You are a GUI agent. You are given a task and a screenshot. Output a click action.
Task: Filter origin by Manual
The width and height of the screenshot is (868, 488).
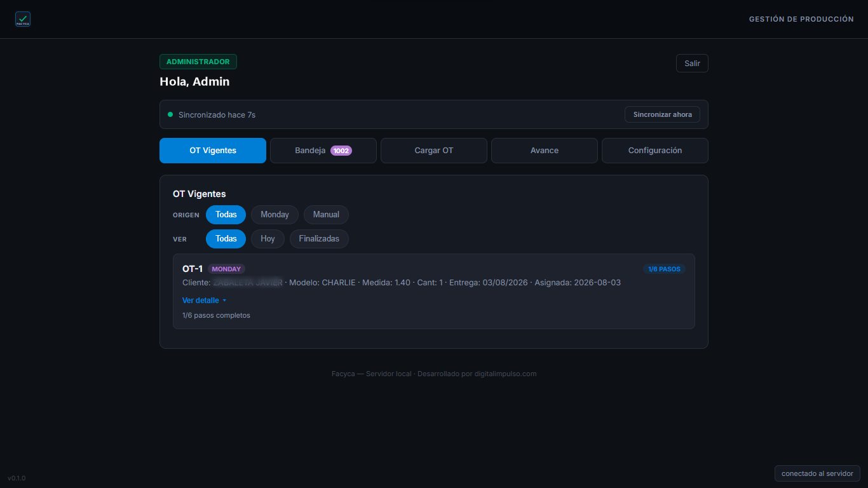[326, 215]
